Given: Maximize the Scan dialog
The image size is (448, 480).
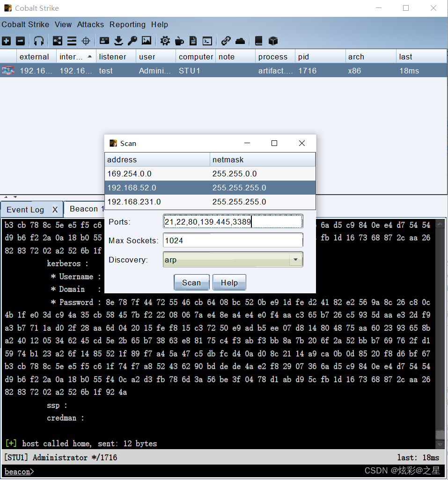Looking at the screenshot, I should 274,143.
